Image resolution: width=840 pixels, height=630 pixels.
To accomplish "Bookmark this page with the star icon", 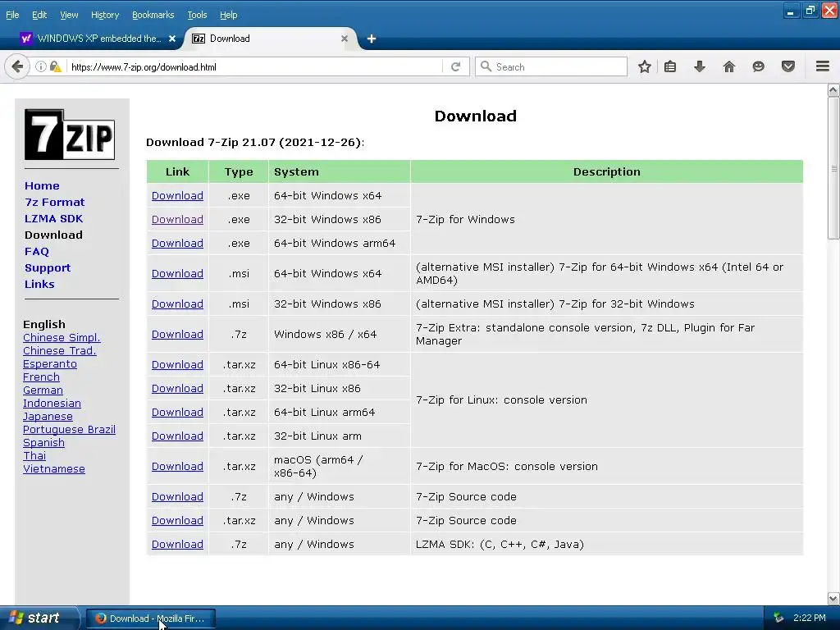I will (645, 67).
